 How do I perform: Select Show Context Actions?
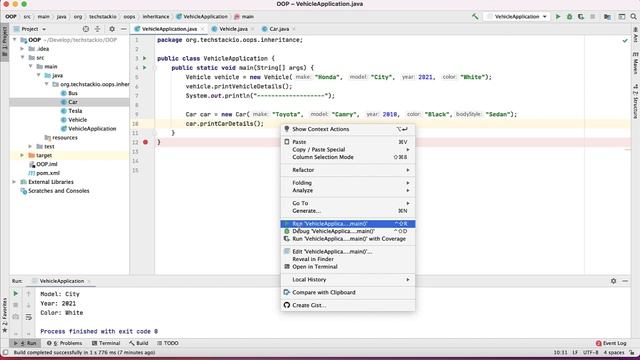[x=348, y=129]
